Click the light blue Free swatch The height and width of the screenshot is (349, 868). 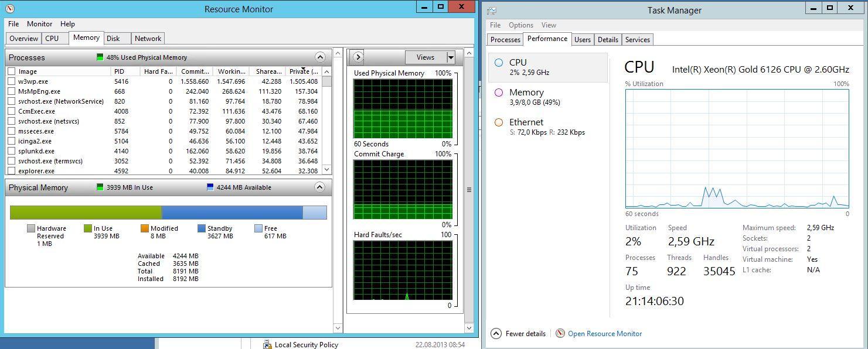point(258,228)
